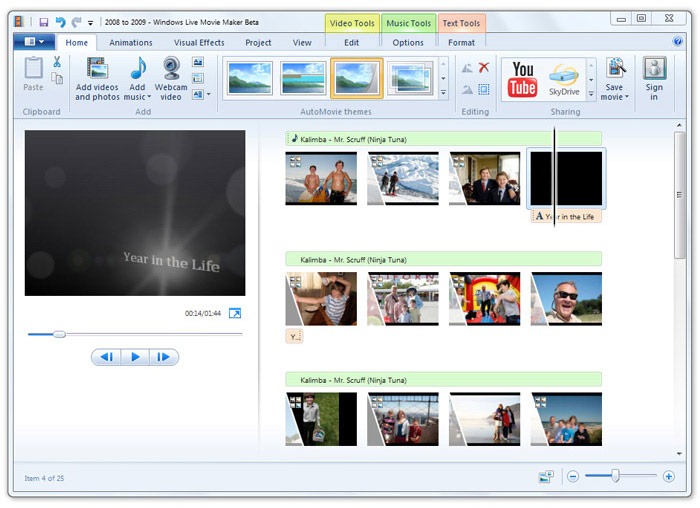Screen dimensions: 700x508
Task: Select the fourth AutoMovie theme thumbnail
Action: [x=410, y=78]
